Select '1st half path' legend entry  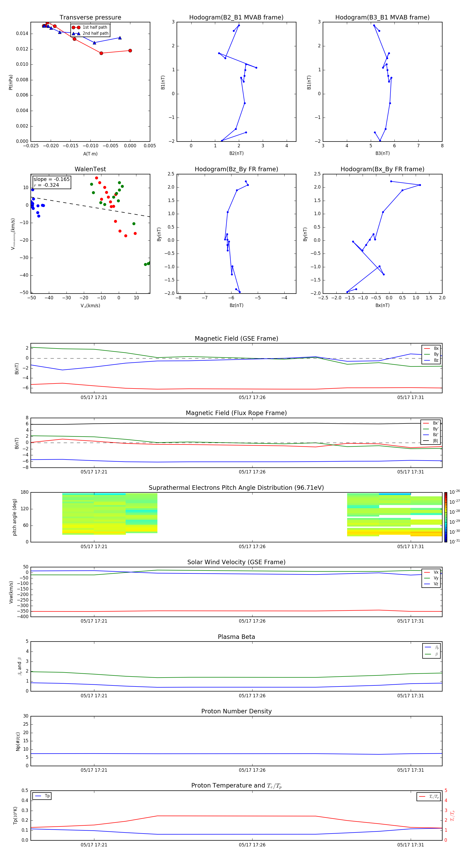90,27
